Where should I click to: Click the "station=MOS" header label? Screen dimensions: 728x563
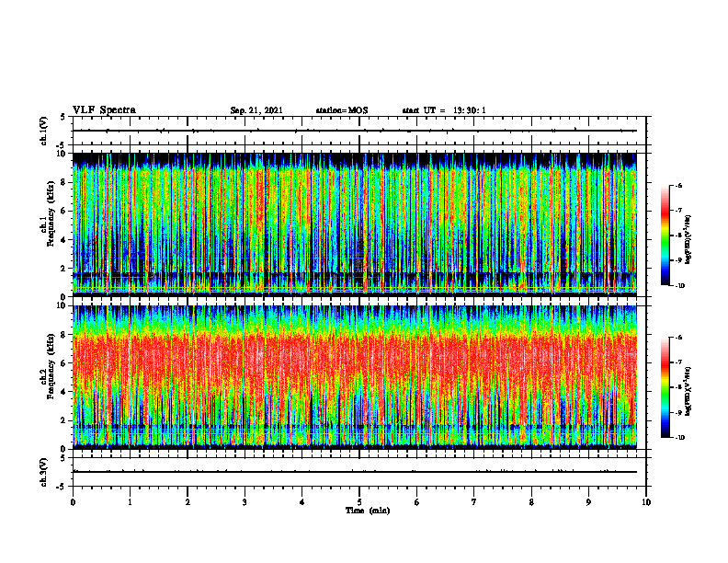point(342,110)
